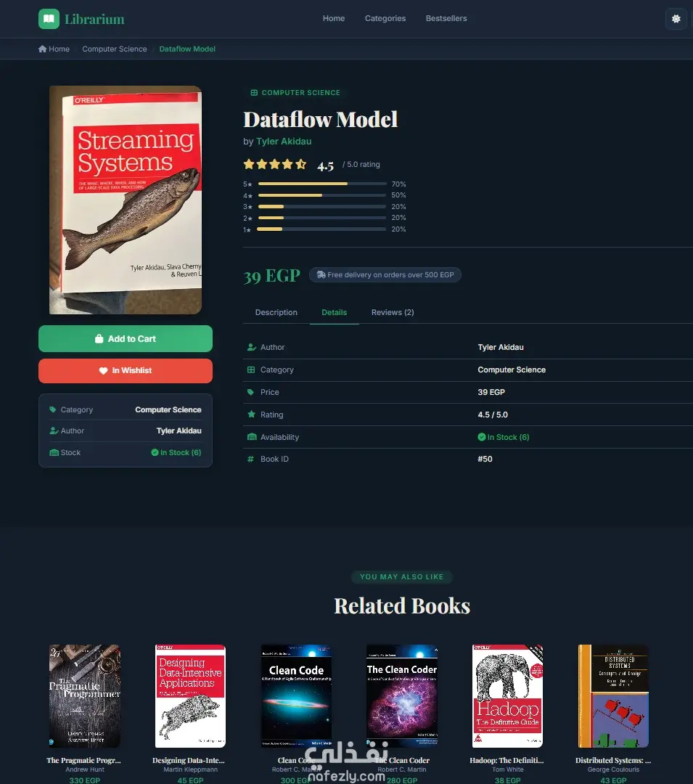The image size is (693, 784).
Task: Open the Distributed Systems book cover
Action: [614, 696]
